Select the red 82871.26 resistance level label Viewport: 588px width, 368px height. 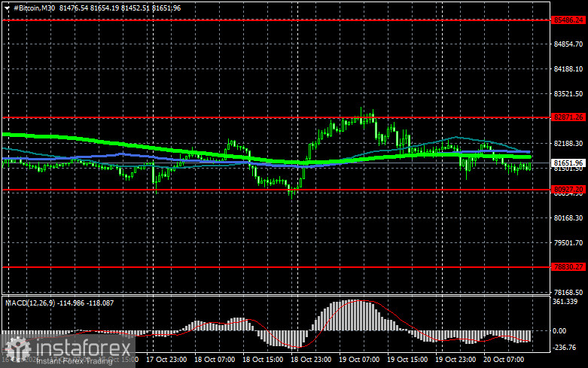coord(568,117)
